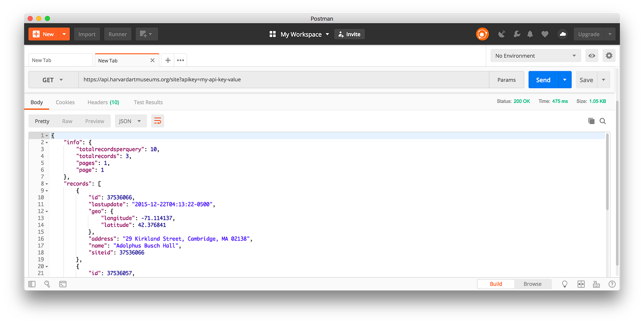
Task: Switch response view to Raw
Action: click(67, 121)
